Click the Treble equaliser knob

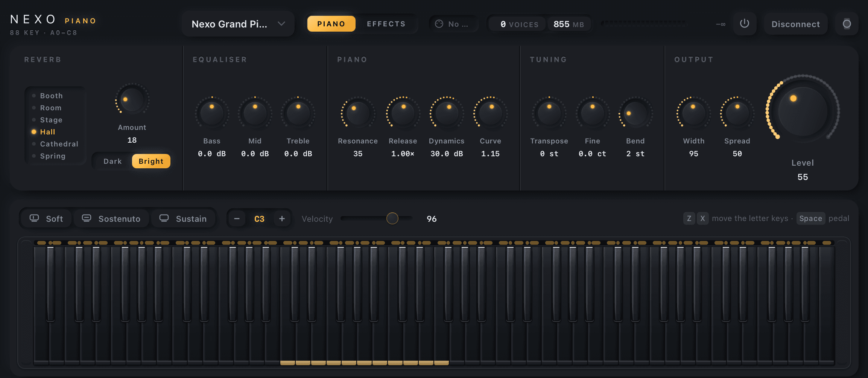pos(298,113)
